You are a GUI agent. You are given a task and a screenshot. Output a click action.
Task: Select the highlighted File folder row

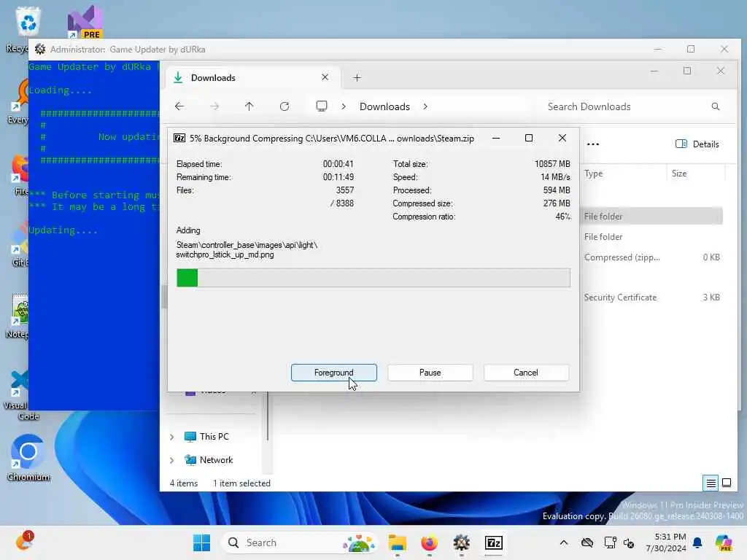pyautogui.click(x=651, y=216)
